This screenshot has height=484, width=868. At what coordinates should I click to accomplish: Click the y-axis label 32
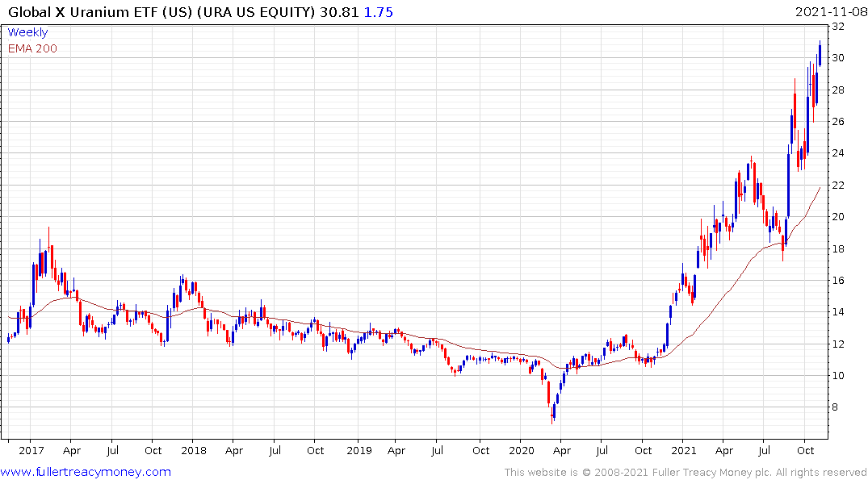pyautogui.click(x=838, y=27)
